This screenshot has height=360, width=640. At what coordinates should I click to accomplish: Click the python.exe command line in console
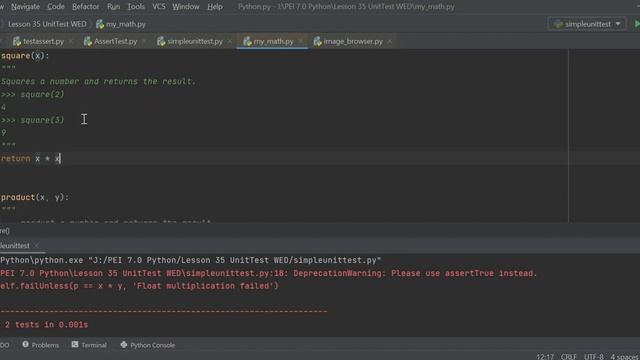coord(191,260)
